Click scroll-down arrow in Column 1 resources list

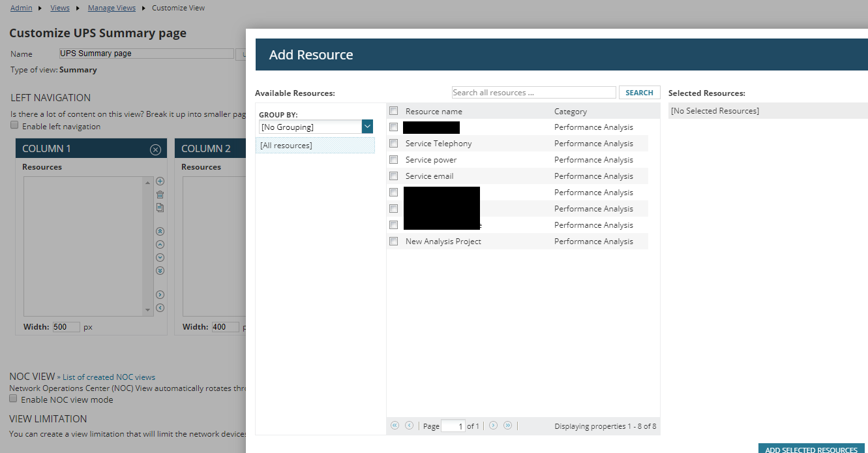click(147, 310)
